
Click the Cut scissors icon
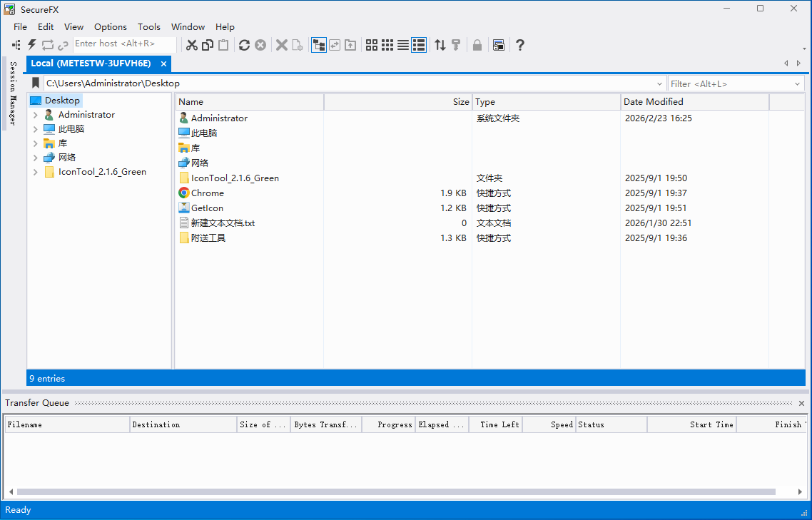pos(191,45)
